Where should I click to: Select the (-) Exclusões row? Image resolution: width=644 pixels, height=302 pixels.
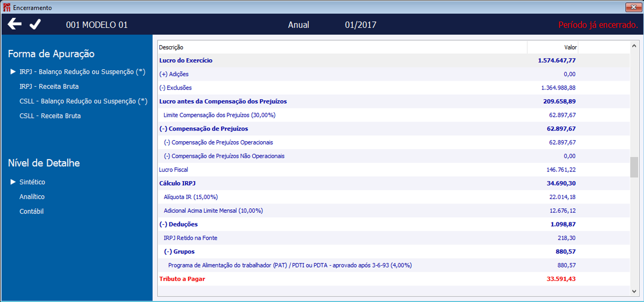(393, 88)
